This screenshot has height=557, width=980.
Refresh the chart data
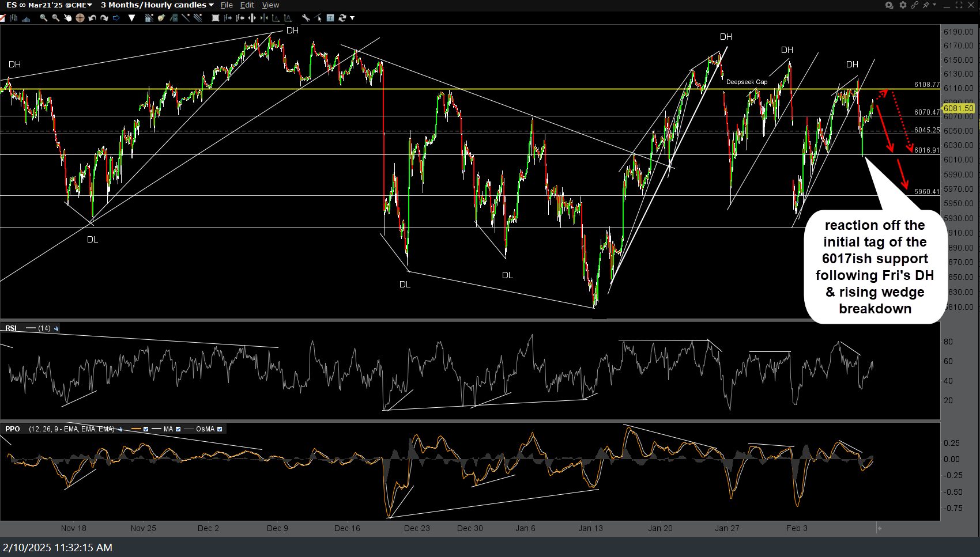(341, 18)
